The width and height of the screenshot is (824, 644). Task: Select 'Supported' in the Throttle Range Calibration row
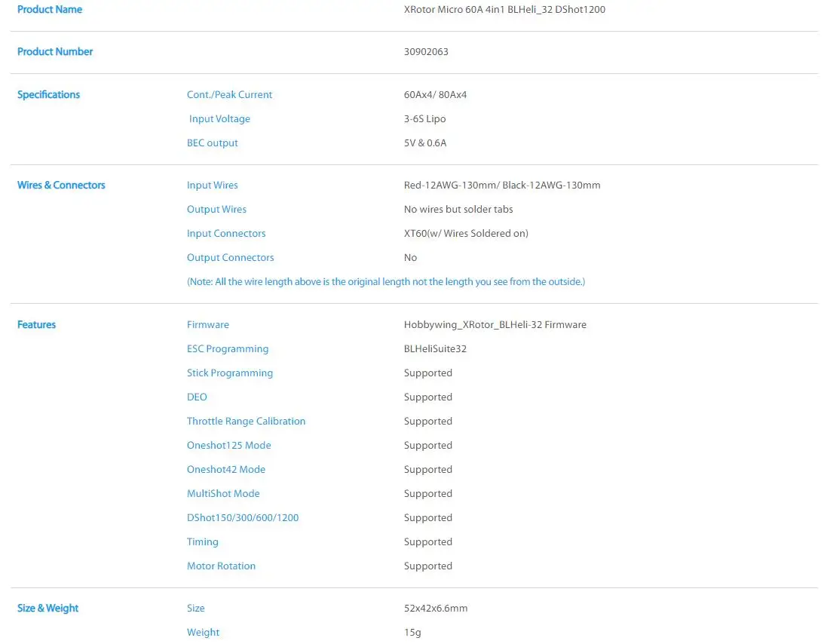pos(427,421)
